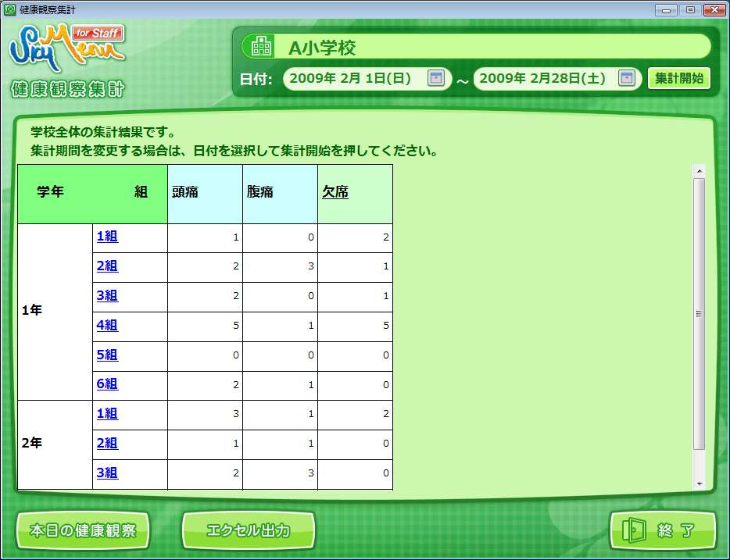Click the SkyMenu for Staff logo

point(67,48)
